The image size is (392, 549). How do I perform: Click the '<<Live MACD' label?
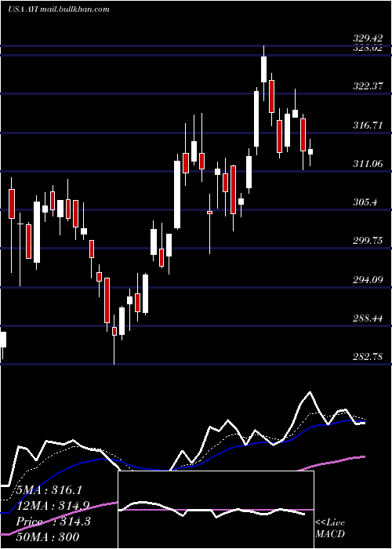pyautogui.click(x=330, y=528)
